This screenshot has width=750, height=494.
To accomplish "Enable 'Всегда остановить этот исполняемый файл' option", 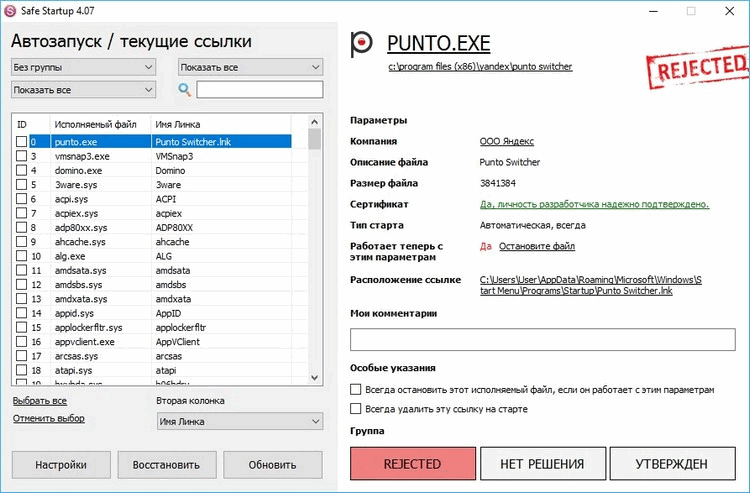I will click(x=355, y=389).
